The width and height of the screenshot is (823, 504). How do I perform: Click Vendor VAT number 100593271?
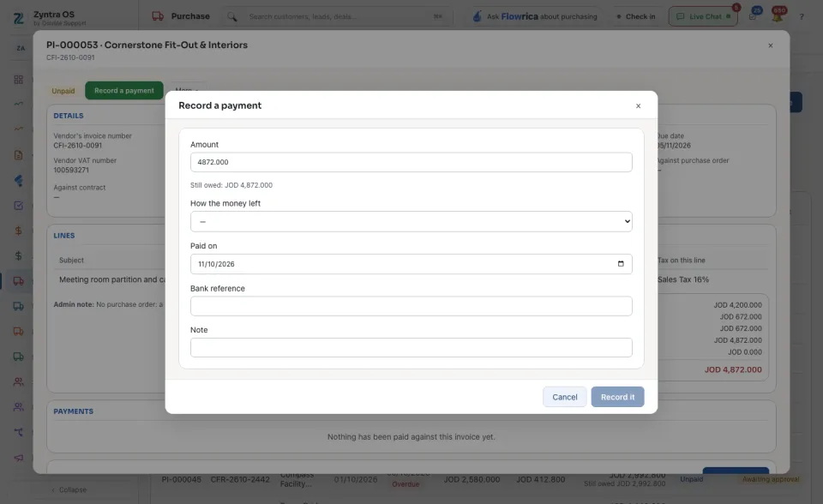coord(71,170)
